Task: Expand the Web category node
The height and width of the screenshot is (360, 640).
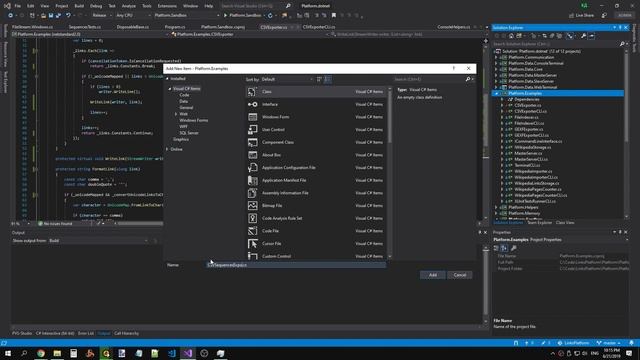Action: [x=176, y=114]
